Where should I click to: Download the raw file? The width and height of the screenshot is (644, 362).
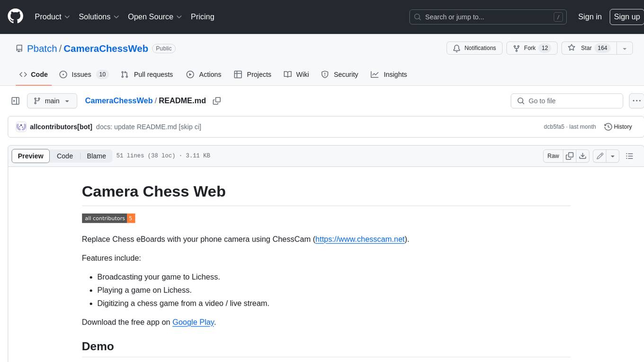pos(583,156)
